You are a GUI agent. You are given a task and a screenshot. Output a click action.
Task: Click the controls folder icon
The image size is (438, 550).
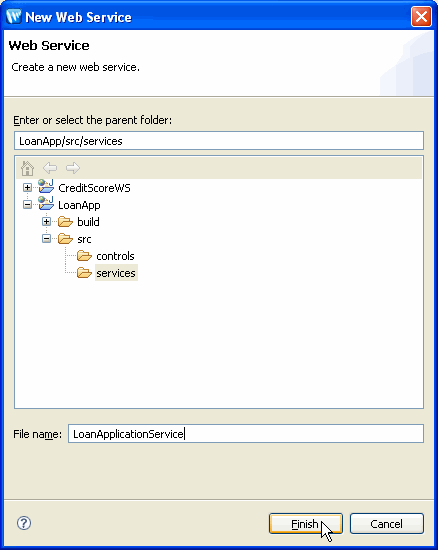click(84, 256)
